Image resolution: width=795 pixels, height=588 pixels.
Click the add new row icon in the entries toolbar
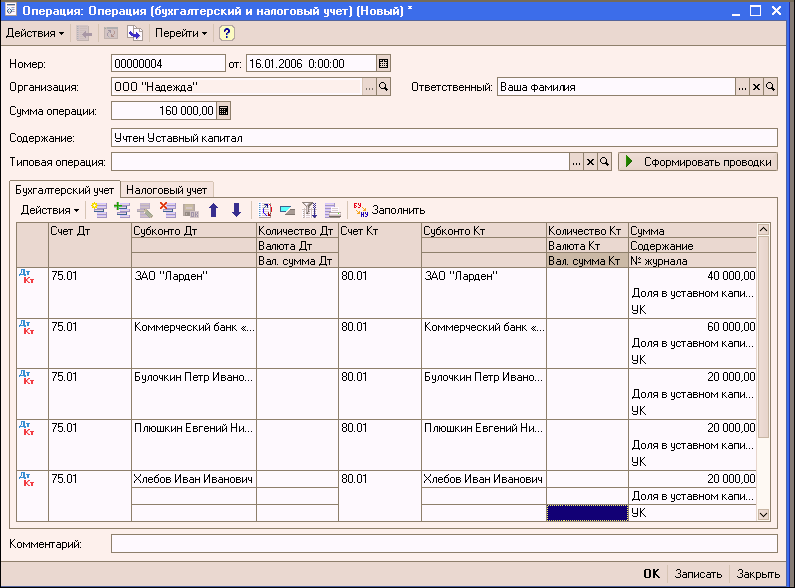[x=98, y=210]
